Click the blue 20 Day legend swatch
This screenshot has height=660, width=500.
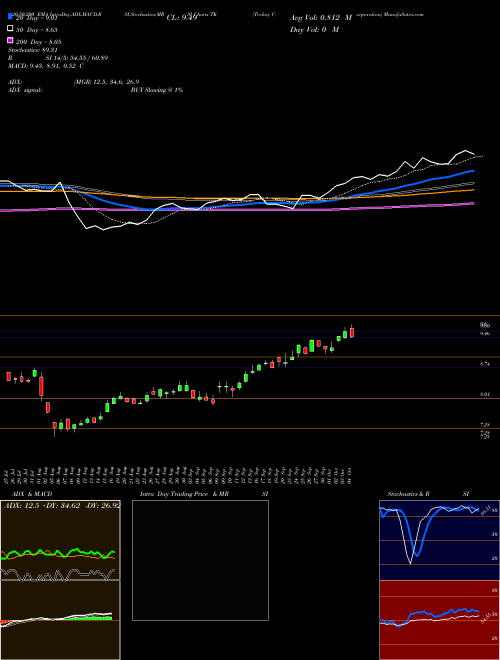click(x=10, y=17)
